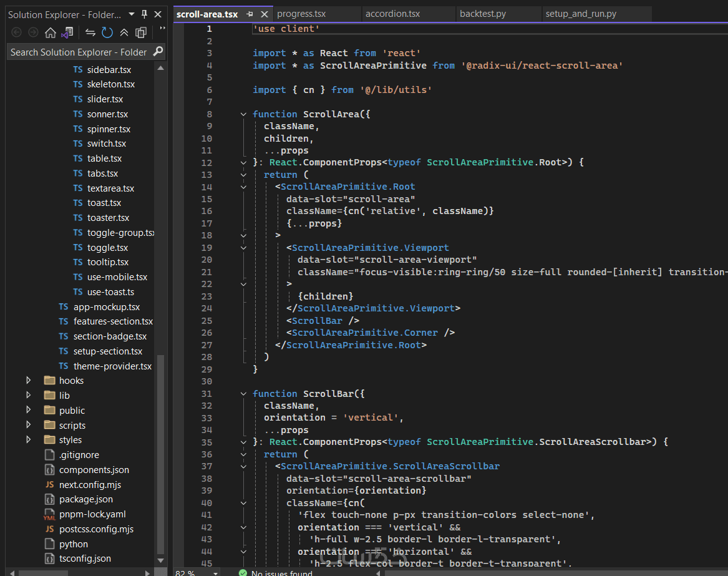Open the editor zoom level dropdown
Viewport: 728px width, 576px height.
click(215, 573)
